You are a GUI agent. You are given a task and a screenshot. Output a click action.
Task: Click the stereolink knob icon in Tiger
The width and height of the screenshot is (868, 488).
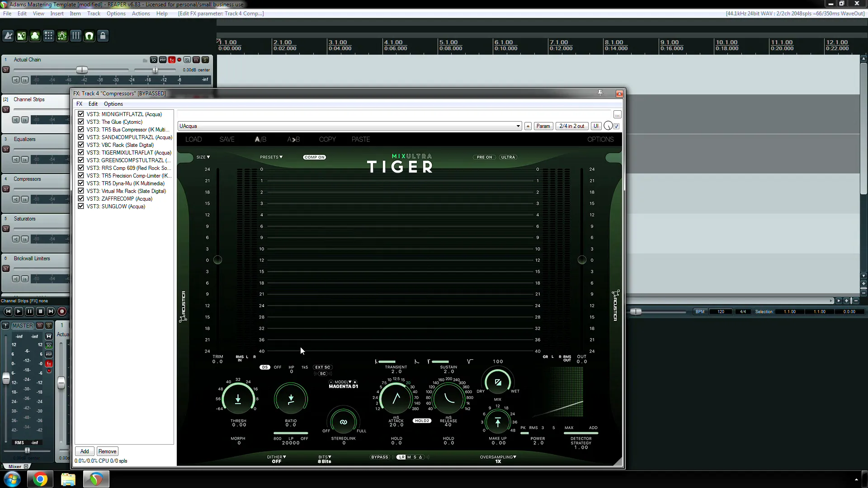click(344, 422)
